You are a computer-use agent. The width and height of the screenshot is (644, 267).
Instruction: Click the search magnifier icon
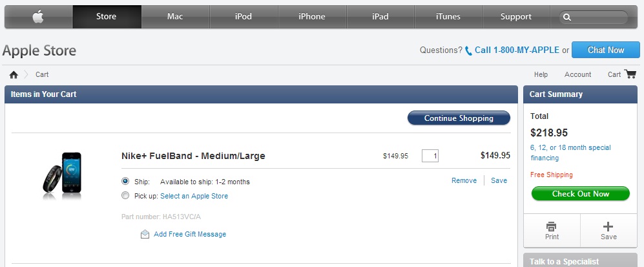point(567,17)
